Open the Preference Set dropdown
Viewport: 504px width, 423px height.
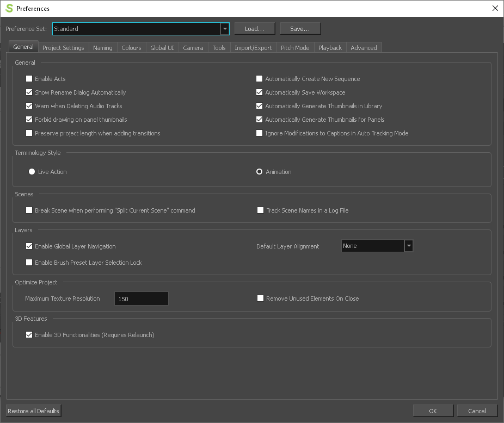224,28
